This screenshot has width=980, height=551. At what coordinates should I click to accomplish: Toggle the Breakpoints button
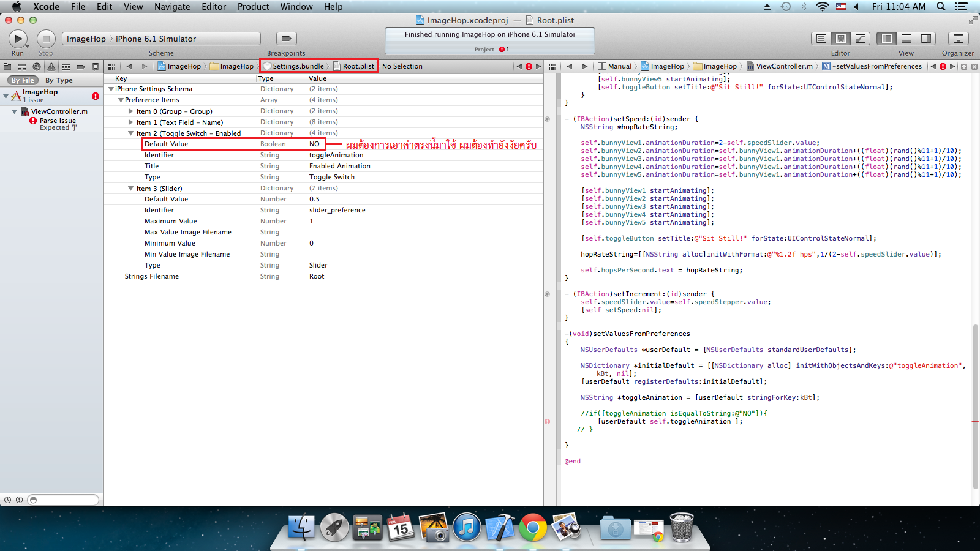286,39
